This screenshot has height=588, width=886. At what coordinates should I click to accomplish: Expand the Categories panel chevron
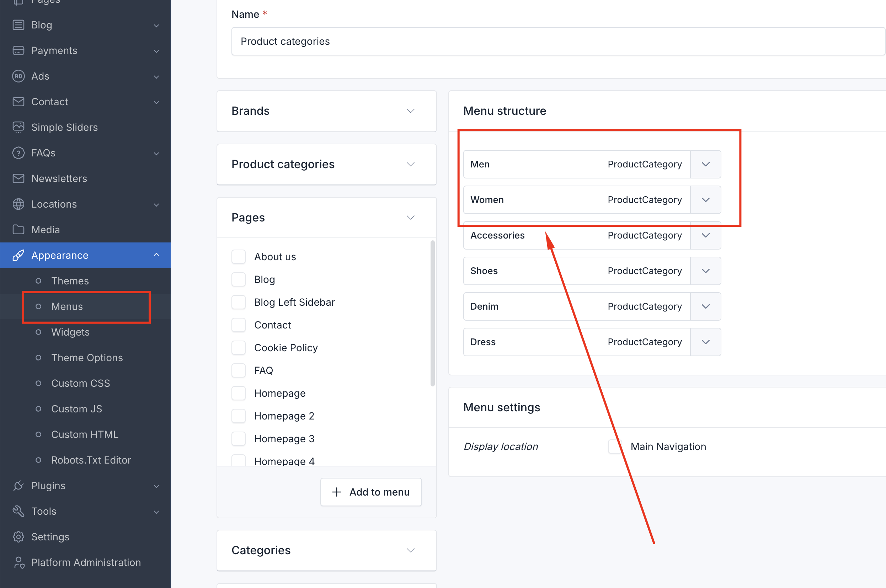click(411, 550)
